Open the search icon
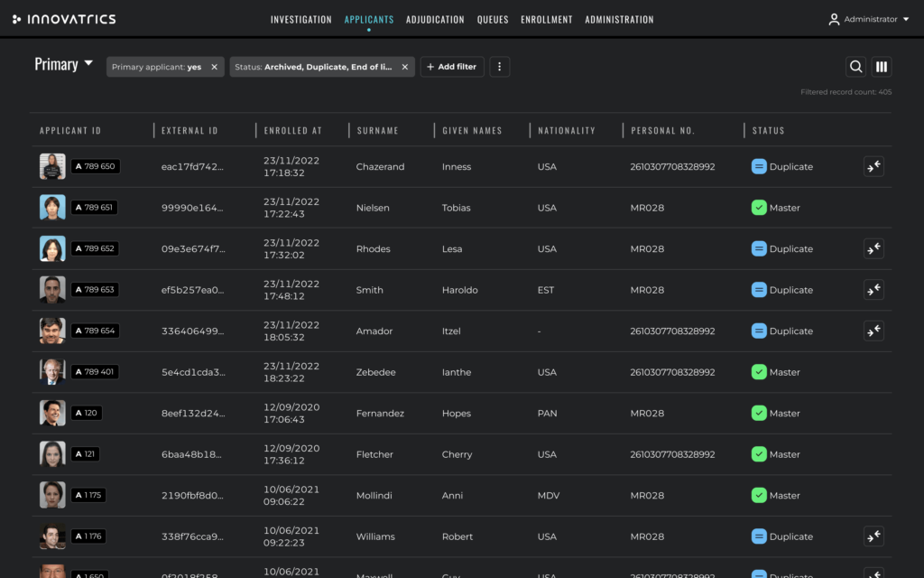The image size is (924, 578). pos(855,67)
